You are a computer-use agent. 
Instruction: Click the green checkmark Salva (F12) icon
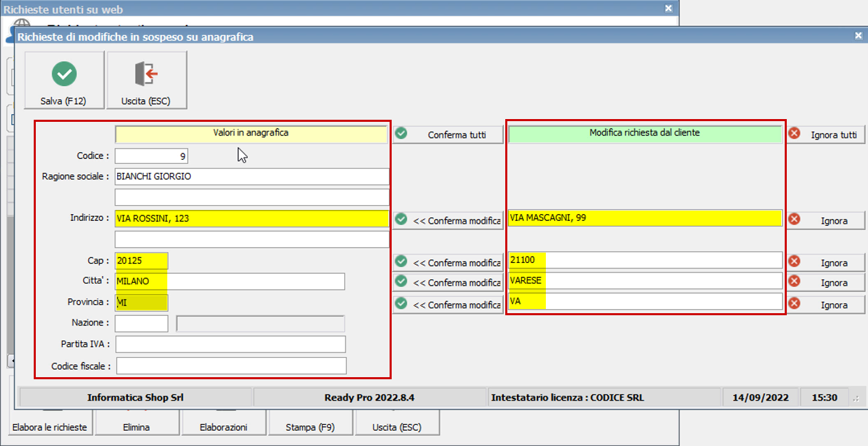pyautogui.click(x=64, y=74)
